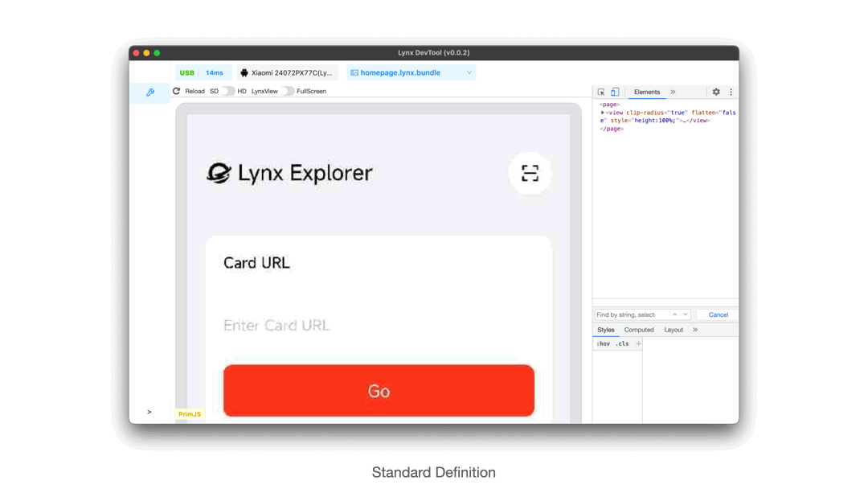Select the wrench DevTool sidebar icon
The width and height of the screenshot is (868, 489).
[150, 92]
